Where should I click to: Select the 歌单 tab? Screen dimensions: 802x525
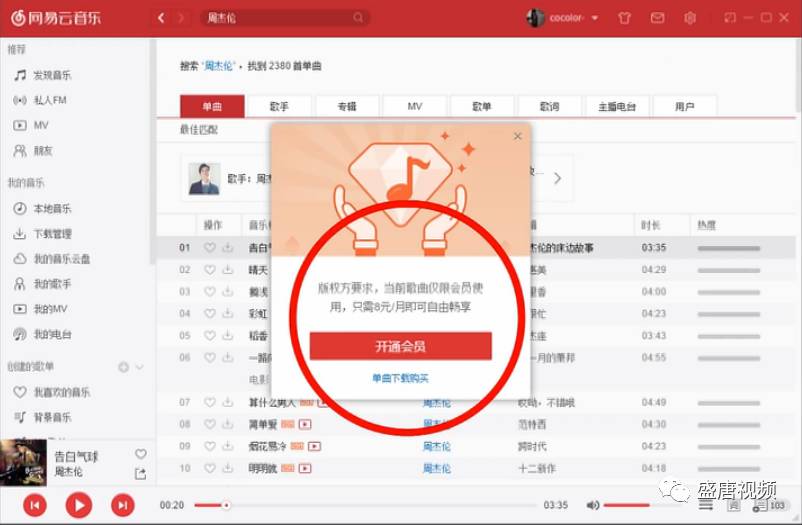tap(482, 106)
